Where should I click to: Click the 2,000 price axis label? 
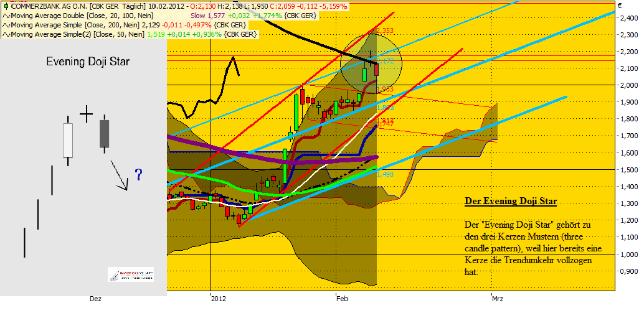[630, 85]
